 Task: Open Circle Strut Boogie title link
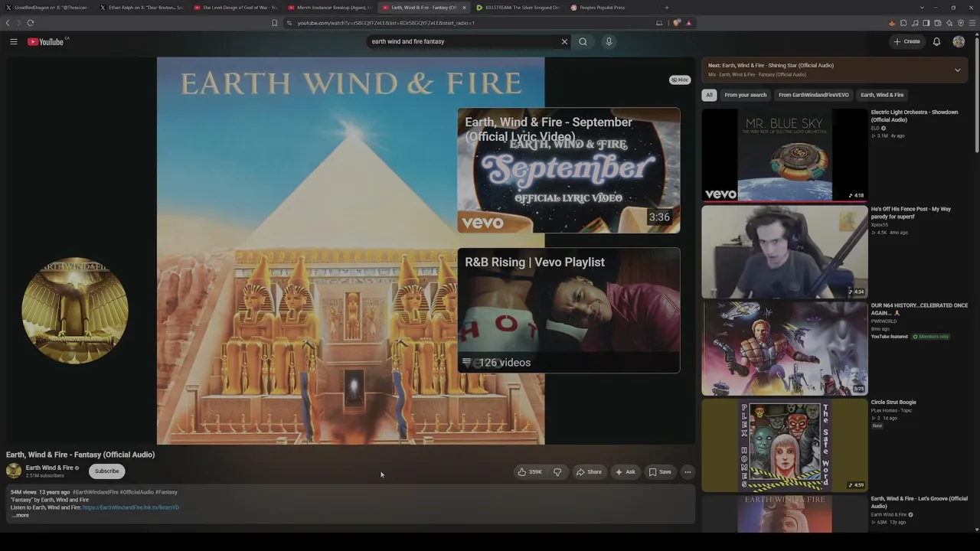pos(893,403)
